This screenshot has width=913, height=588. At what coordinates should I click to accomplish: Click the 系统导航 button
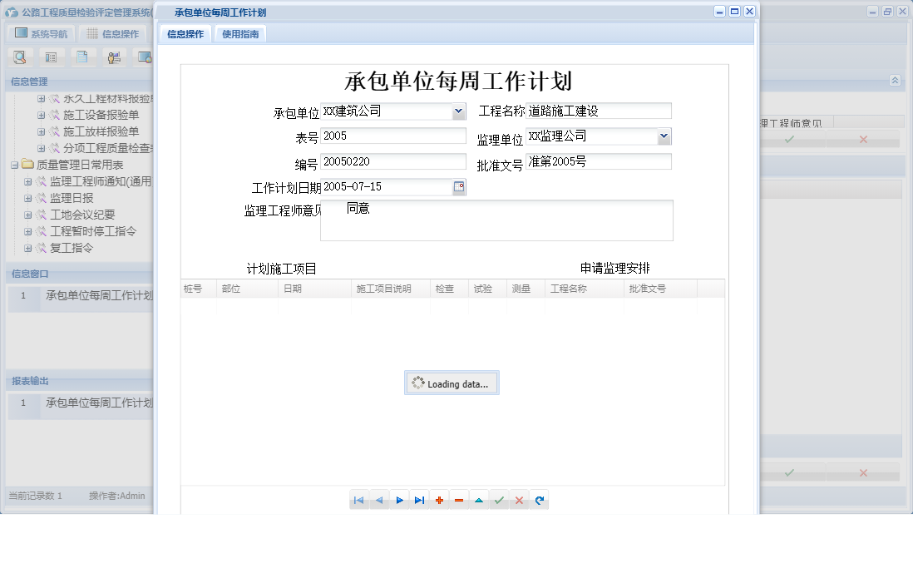41,32
